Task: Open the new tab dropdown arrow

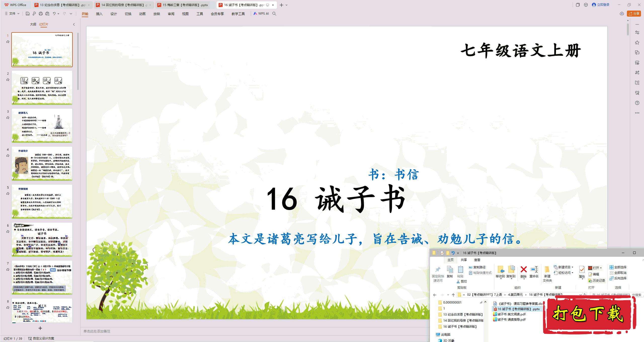Action: pos(287,5)
